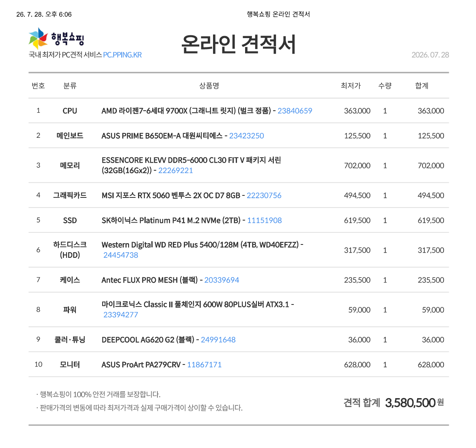The image size is (476, 448).
Task: Click the 합계 column header
Action: 422,86
